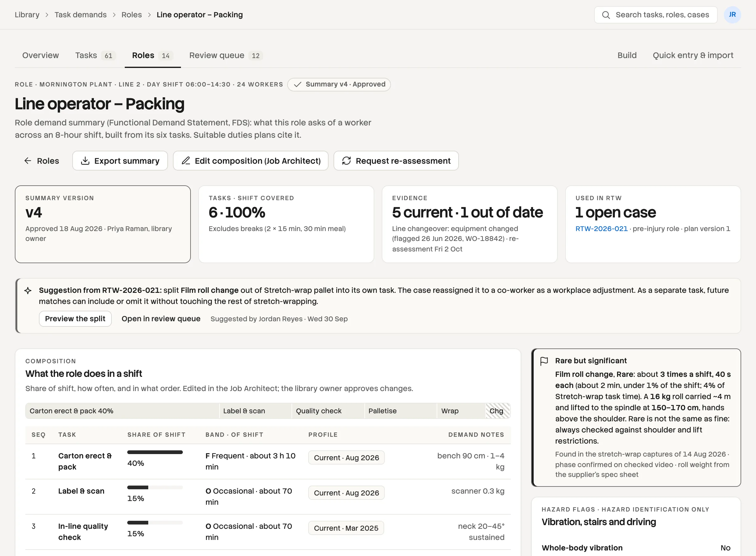Click the Export summary button
Screen dimensions: 756x556
pyautogui.click(x=120, y=161)
